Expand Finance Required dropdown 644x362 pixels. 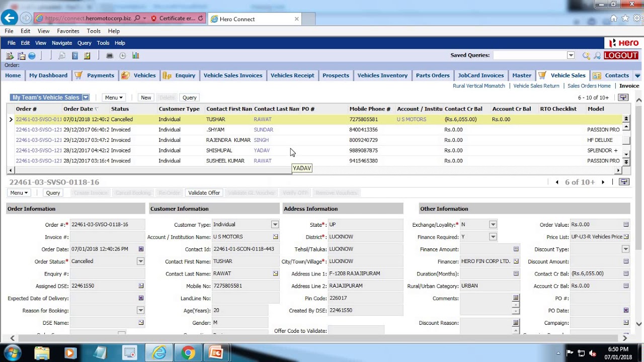(x=493, y=237)
